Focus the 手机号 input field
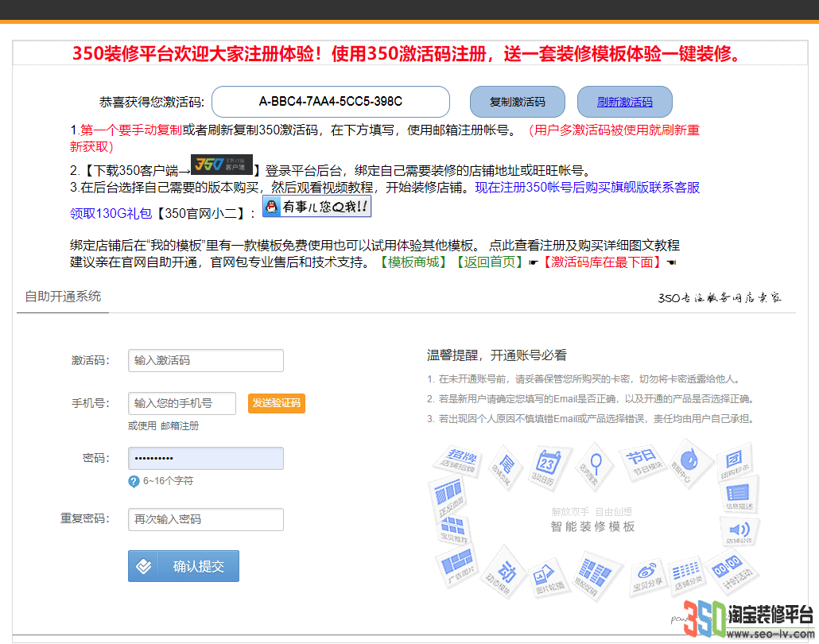The width and height of the screenshot is (819, 644). click(182, 403)
